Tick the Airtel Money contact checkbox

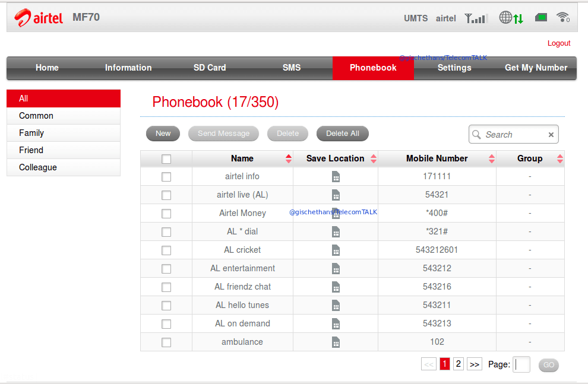click(166, 214)
